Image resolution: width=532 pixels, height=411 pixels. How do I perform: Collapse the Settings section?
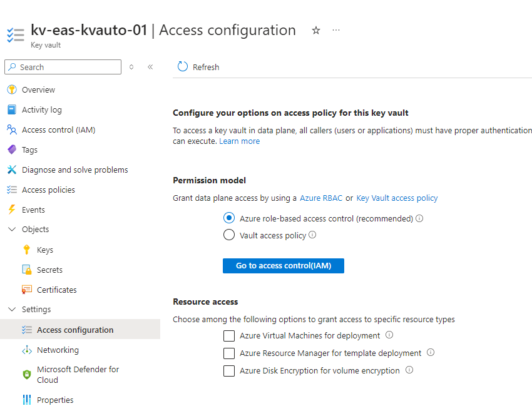click(x=13, y=309)
